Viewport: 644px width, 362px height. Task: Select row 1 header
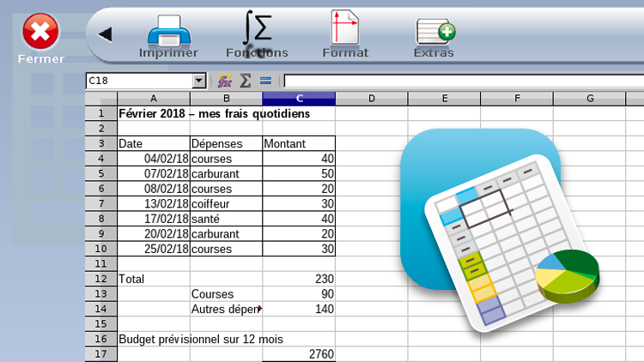tap(101, 113)
